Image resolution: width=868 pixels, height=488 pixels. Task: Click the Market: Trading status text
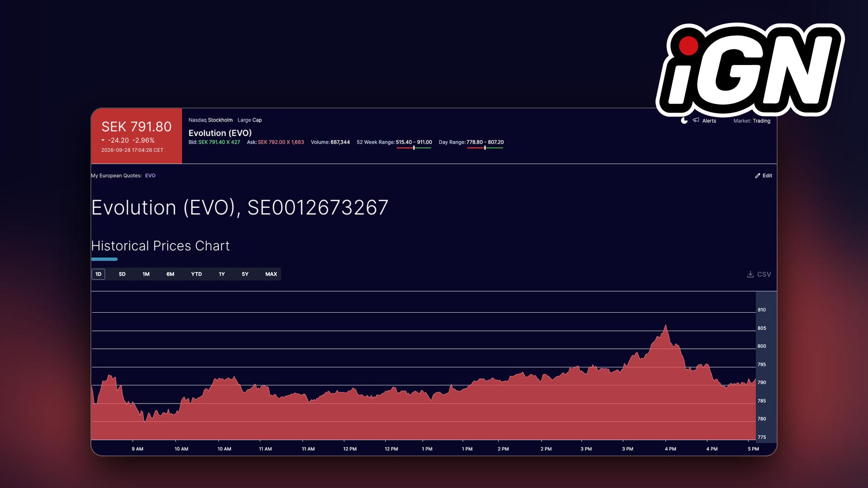click(x=752, y=121)
